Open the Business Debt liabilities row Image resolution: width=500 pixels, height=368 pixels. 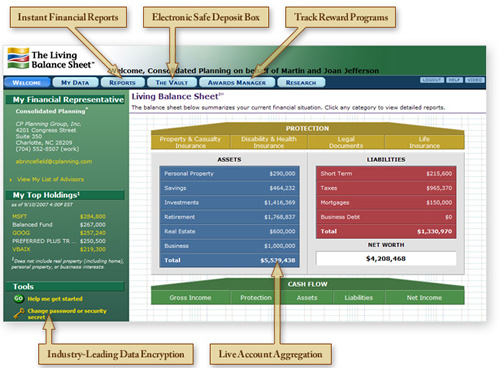[386, 217]
